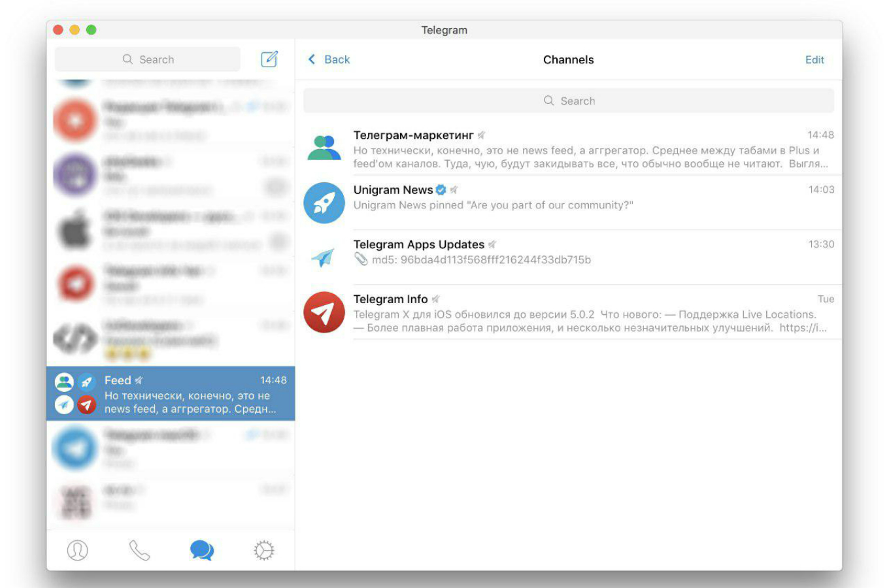Click the Feed grouped avatars icon

tap(75, 393)
